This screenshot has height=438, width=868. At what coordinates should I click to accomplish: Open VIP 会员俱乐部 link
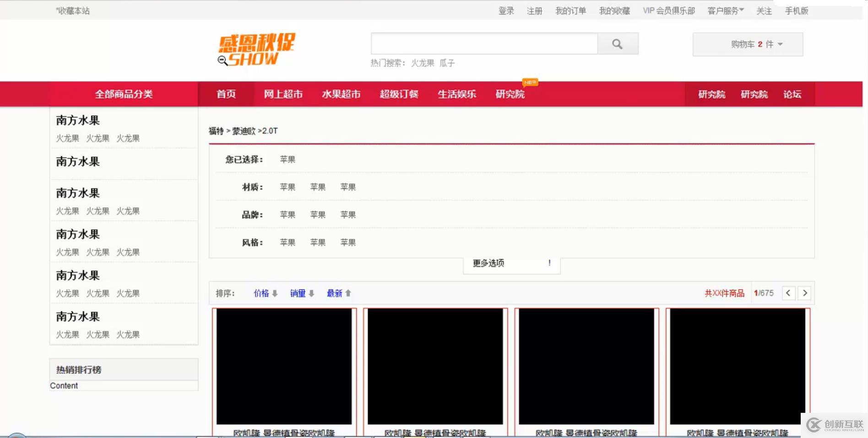tap(669, 11)
